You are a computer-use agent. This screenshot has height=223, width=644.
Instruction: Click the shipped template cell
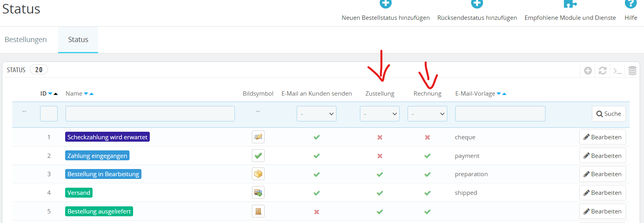pyautogui.click(x=466, y=193)
